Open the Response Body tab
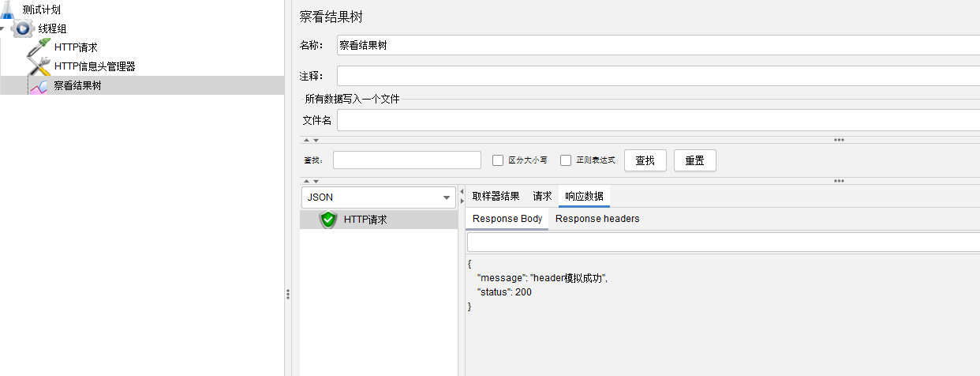 point(507,219)
